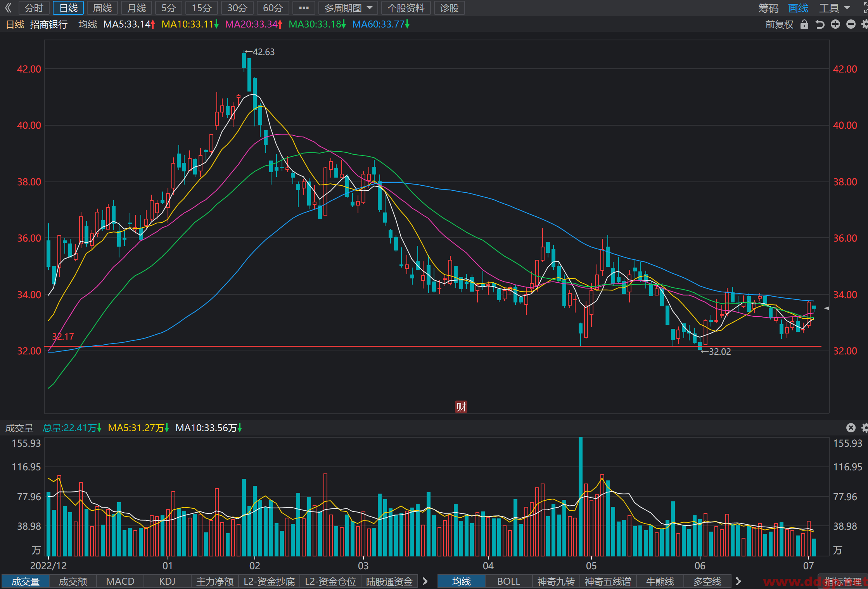Select MACD indicator tab
Image resolution: width=868 pixels, height=589 pixels.
click(x=120, y=581)
